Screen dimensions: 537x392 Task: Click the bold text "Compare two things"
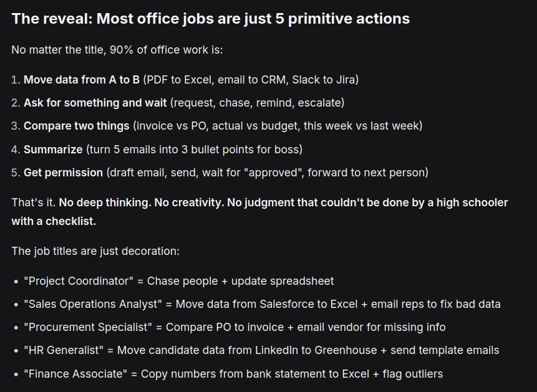click(77, 126)
